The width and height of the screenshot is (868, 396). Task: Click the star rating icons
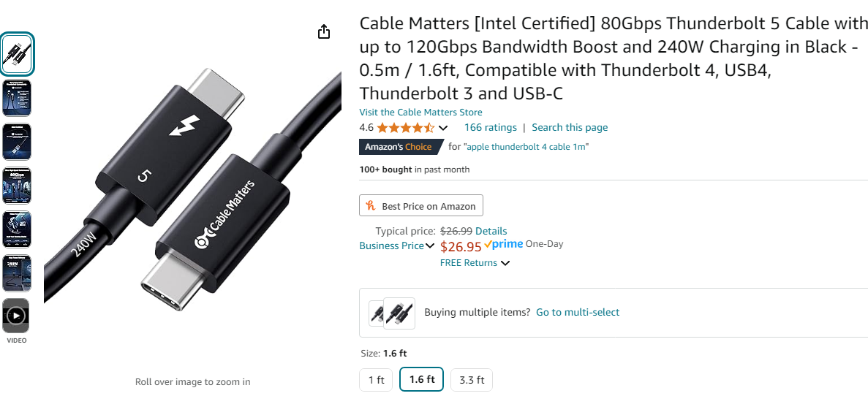point(405,128)
